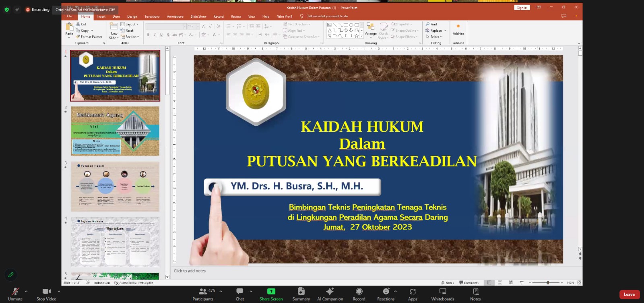Select the star shape in shapes gallery
This screenshot has width=644, height=303.
357,36
